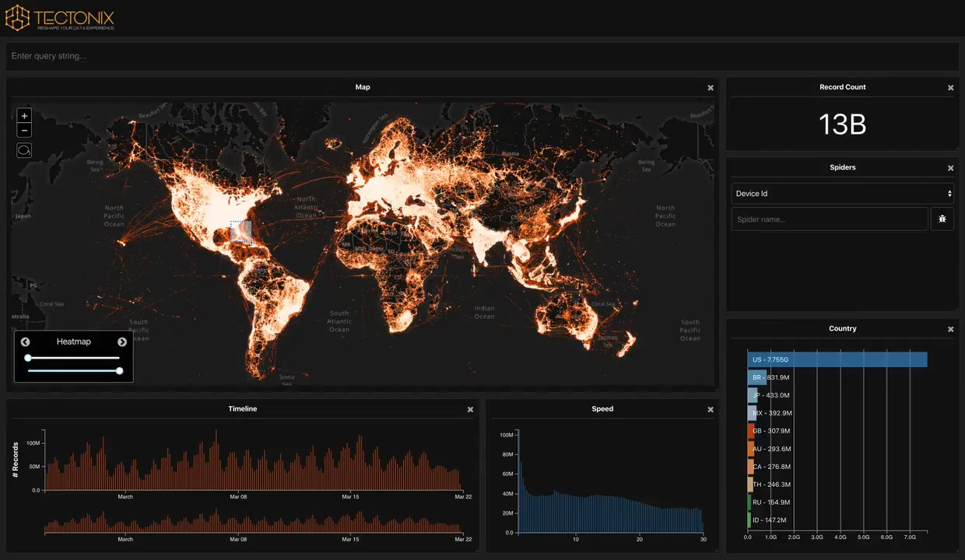Zoom out on the map
Image resolution: width=965 pixels, height=560 pixels.
tap(24, 131)
